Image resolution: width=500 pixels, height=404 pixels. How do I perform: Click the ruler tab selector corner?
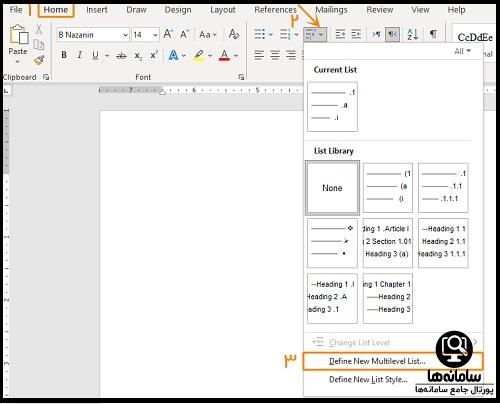pos(6,90)
